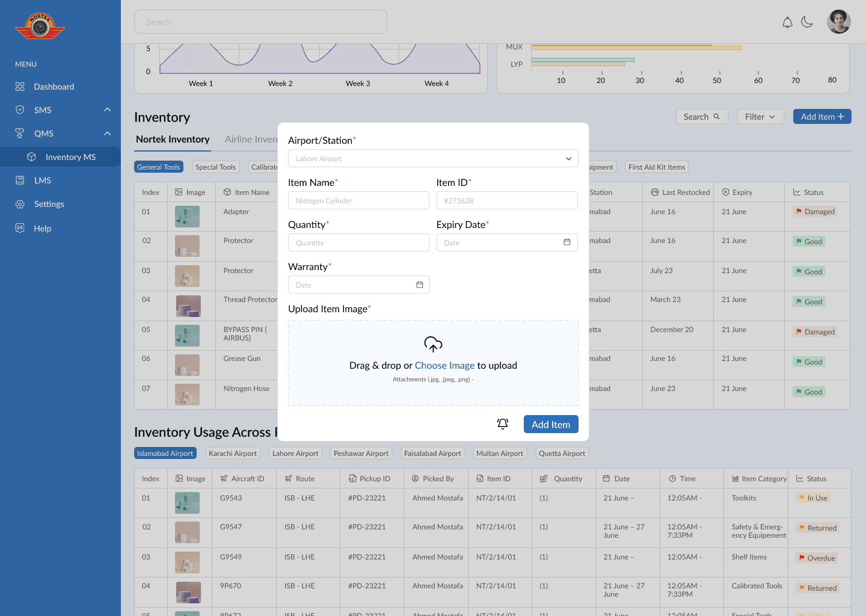Viewport: 866px width, 616px height.
Task: Click the Nitrogen Hose item name
Action: click(247, 389)
